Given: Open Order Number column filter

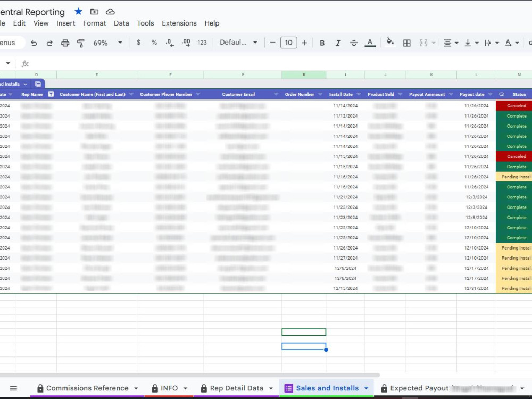Looking at the screenshot, I should click(x=320, y=94).
